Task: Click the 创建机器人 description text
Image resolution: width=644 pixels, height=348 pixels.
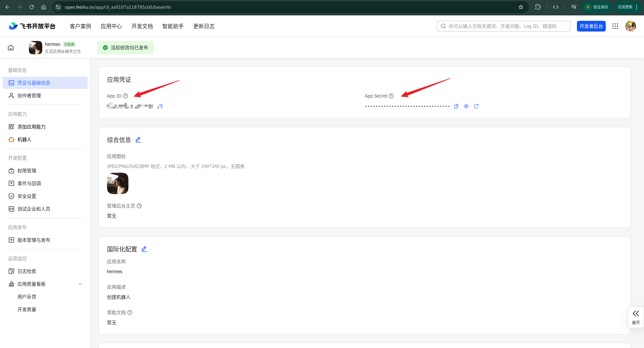Action: [x=119, y=297]
